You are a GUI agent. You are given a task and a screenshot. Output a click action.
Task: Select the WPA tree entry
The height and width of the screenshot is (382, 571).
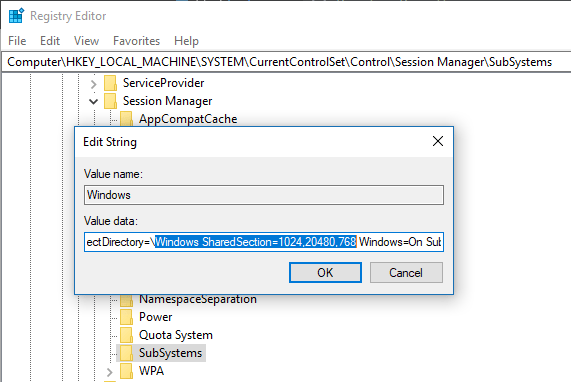tap(151, 371)
